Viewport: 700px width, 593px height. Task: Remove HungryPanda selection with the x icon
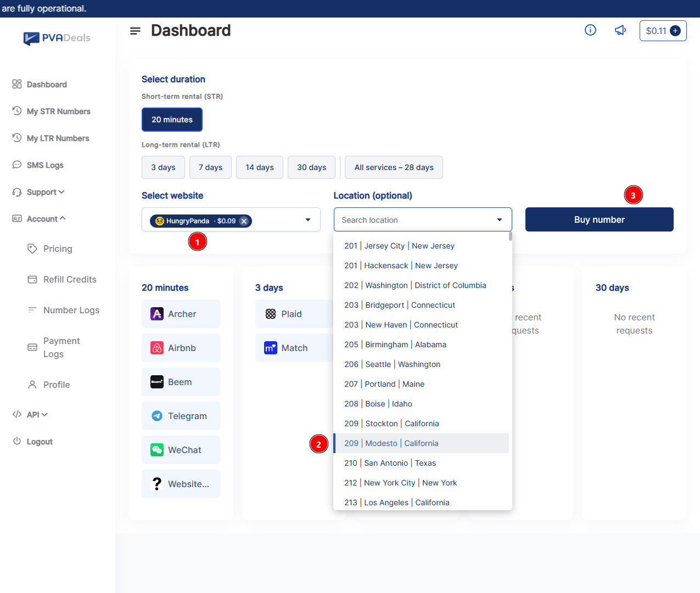[244, 221]
